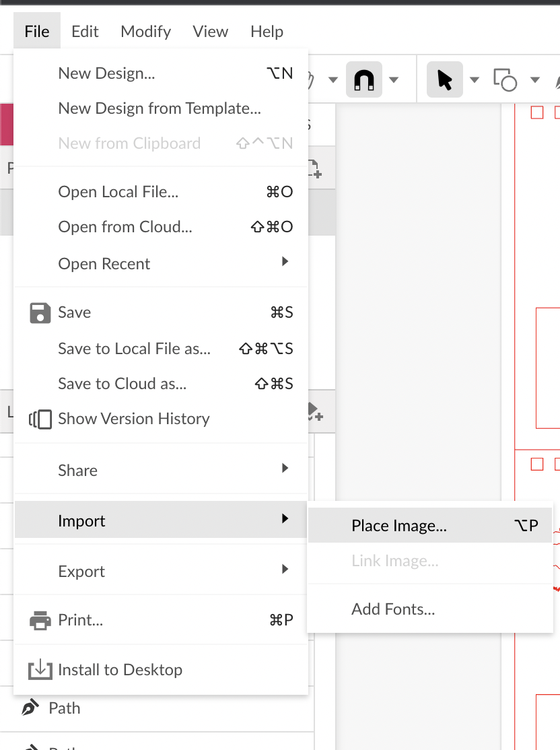The image size is (560, 750).
Task: Open the Edit menu
Action: (85, 32)
